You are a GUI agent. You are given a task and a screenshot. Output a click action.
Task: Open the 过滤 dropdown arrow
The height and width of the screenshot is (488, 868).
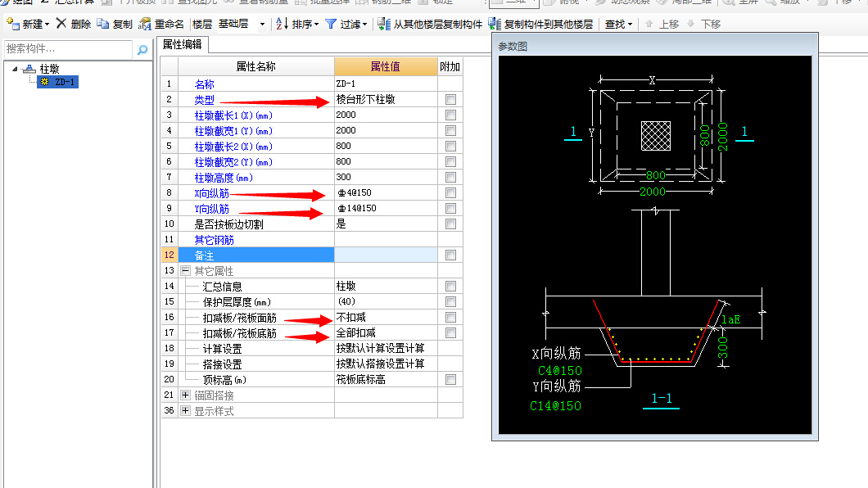364,25
